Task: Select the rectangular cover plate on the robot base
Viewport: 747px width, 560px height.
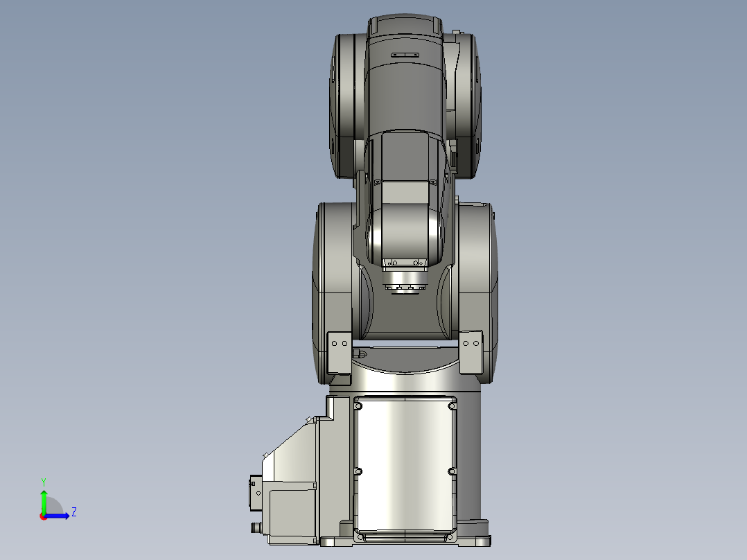Action: coord(405,465)
